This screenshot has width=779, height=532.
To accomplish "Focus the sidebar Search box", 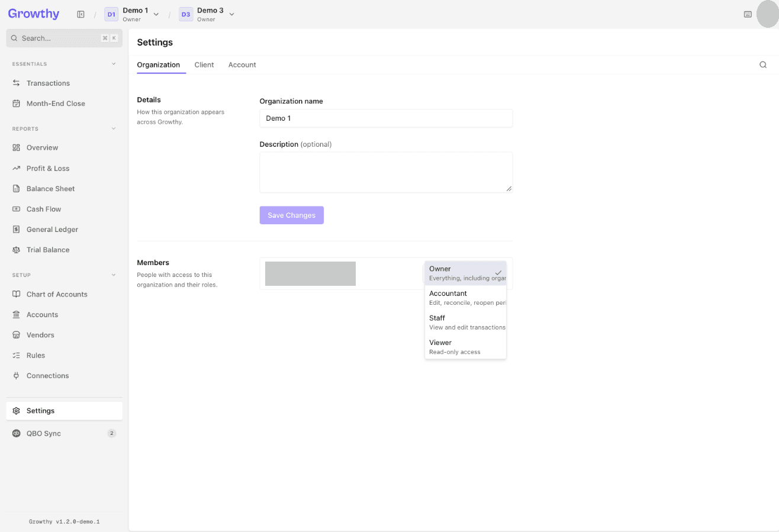I will tap(65, 38).
